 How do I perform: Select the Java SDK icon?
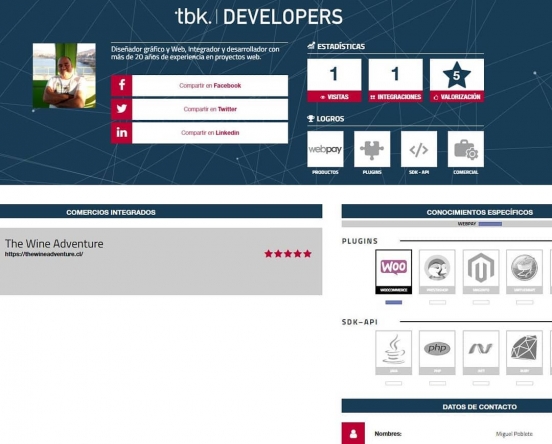point(394,352)
